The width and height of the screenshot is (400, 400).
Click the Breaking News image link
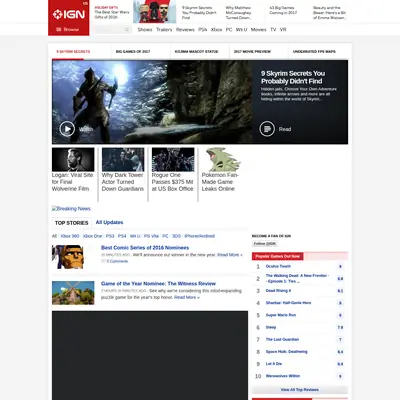pos(71,209)
